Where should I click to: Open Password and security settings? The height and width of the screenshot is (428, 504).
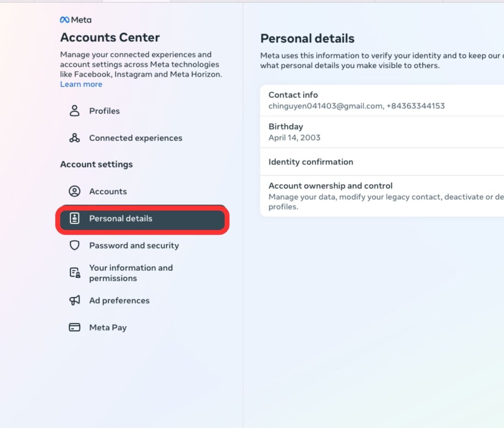[134, 245]
